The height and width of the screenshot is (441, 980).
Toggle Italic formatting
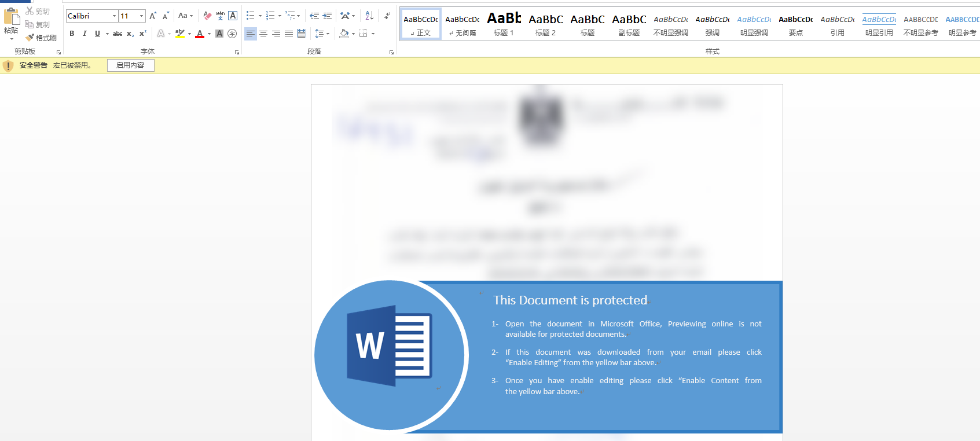pyautogui.click(x=85, y=34)
